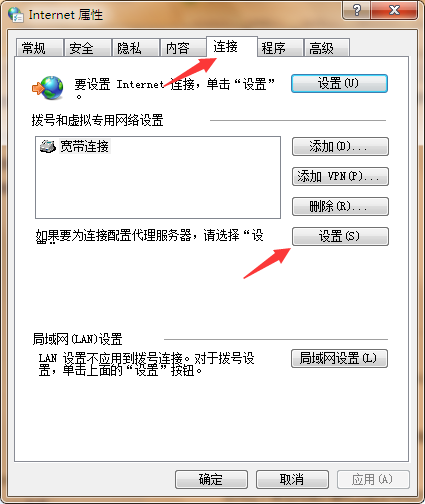
Task: Go to the 高级 tab
Action: click(326, 48)
